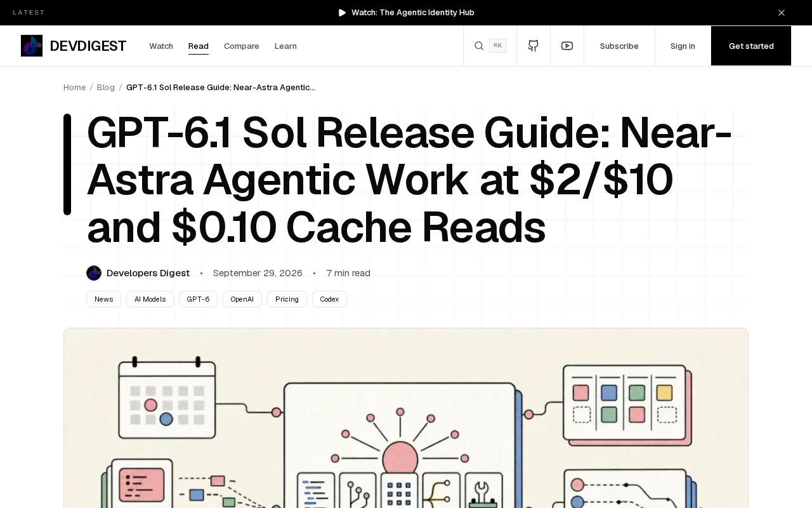The height and width of the screenshot is (508, 812).
Task: Open the Watch menu item
Action: pos(161,46)
